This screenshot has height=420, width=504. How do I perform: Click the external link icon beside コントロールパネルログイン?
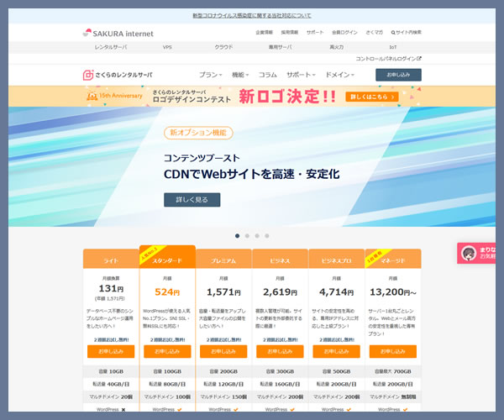pyautogui.click(x=419, y=59)
